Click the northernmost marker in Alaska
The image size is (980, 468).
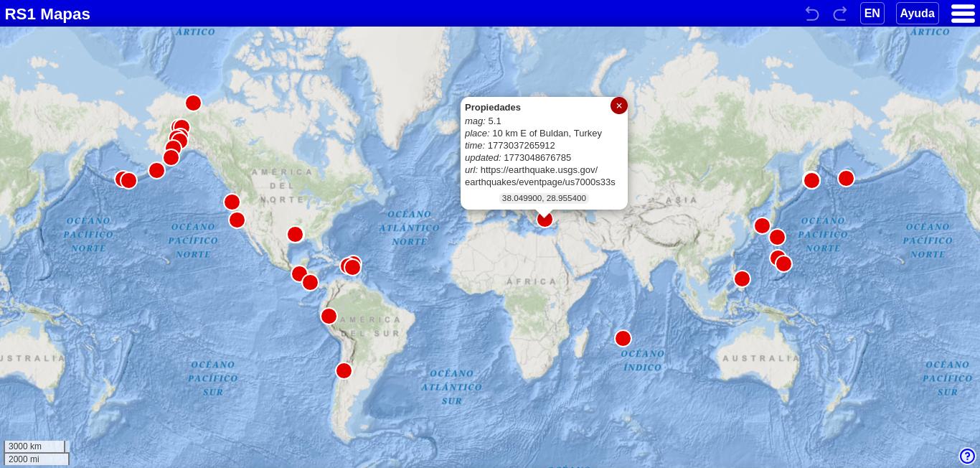click(193, 103)
